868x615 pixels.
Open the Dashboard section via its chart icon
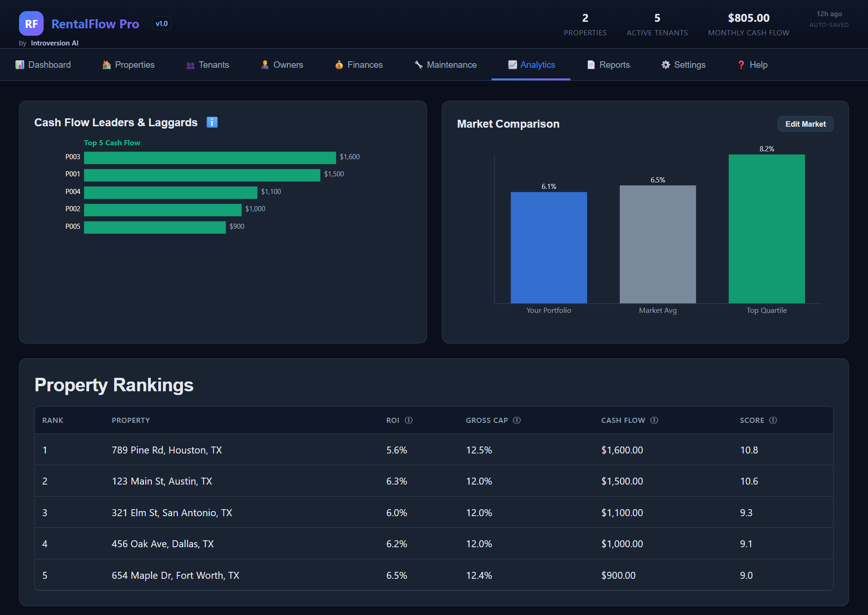point(20,65)
